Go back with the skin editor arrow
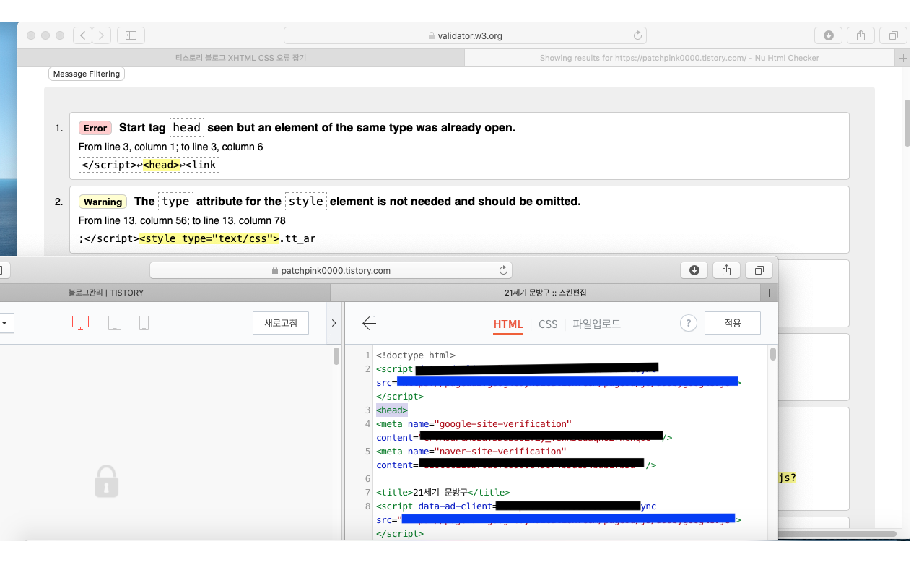Viewport: 924px width, 578px height. (x=369, y=323)
